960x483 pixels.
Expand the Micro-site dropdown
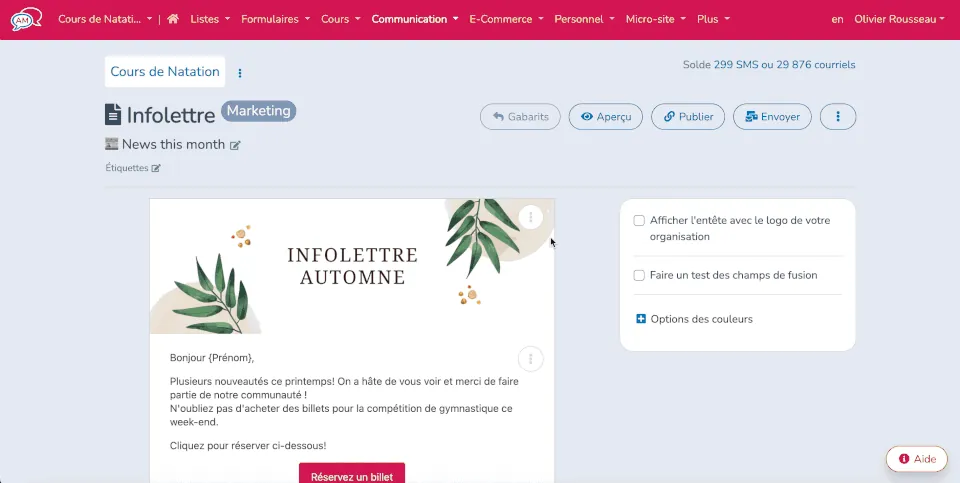pos(656,19)
